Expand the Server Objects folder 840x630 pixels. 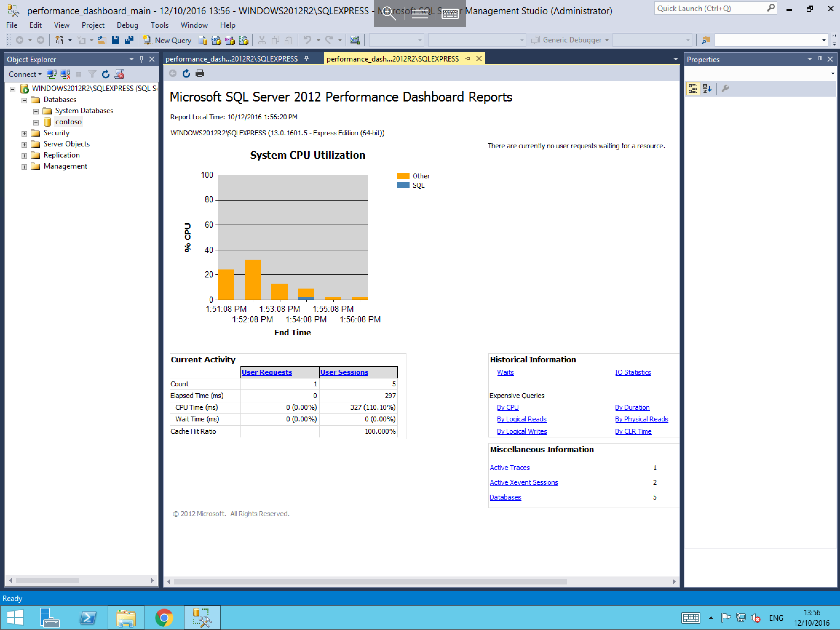(24, 144)
